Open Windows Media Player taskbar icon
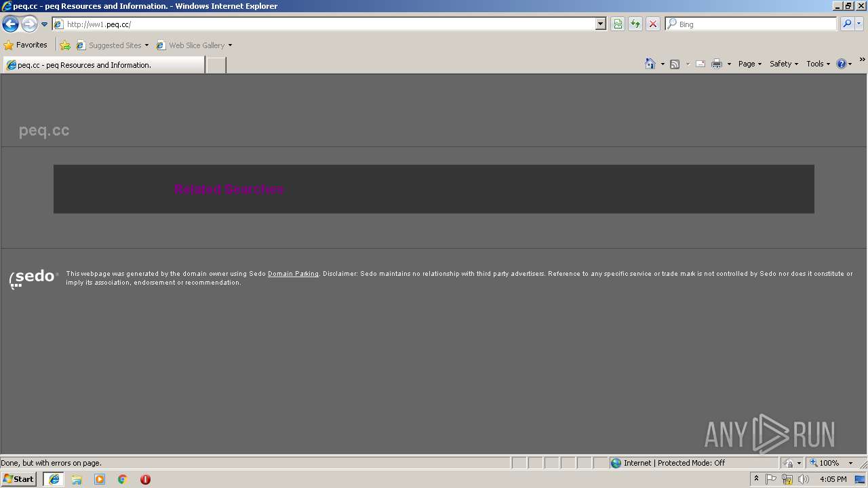This screenshot has width=868, height=488. [100, 479]
